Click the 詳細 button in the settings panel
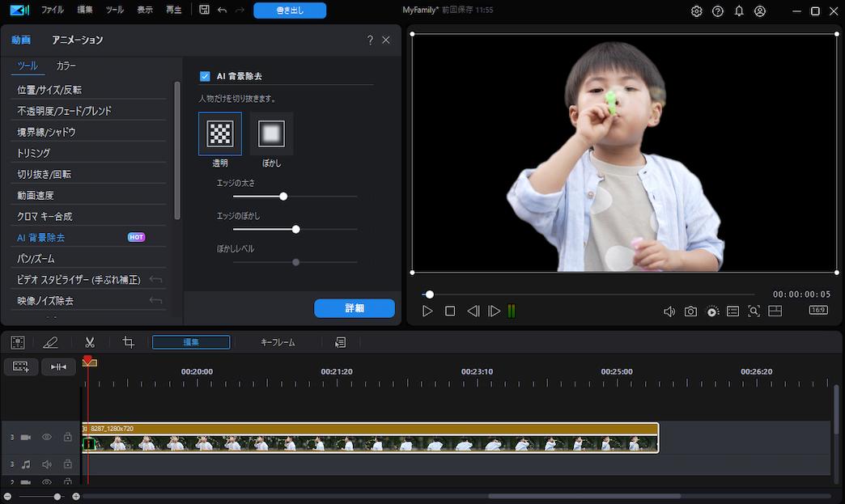Image resolution: width=845 pixels, height=504 pixels. pos(355,308)
